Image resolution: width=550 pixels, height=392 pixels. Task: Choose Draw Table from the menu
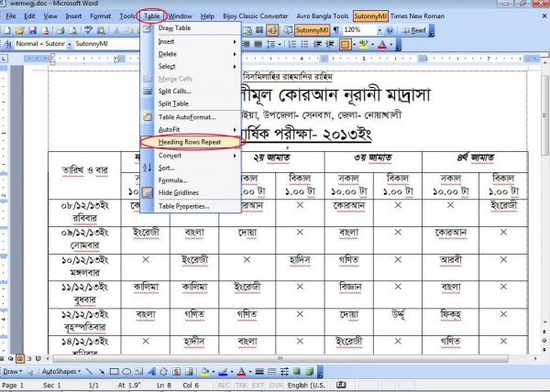192,28
